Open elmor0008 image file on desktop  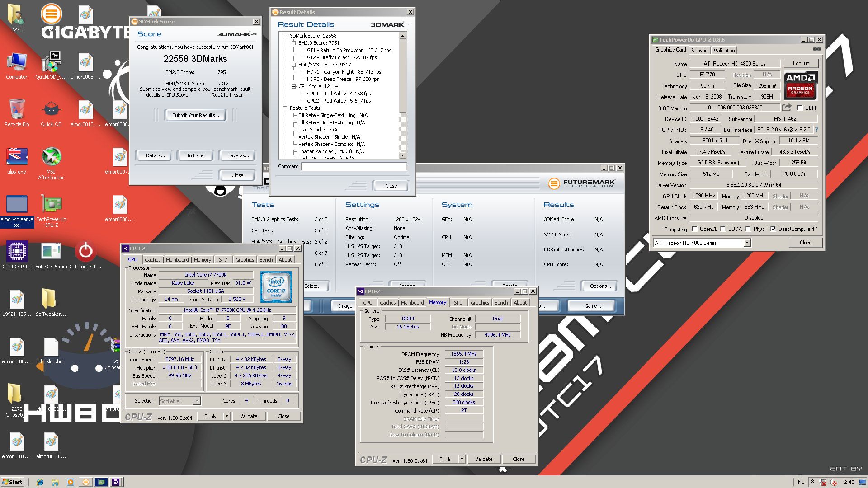[120, 208]
